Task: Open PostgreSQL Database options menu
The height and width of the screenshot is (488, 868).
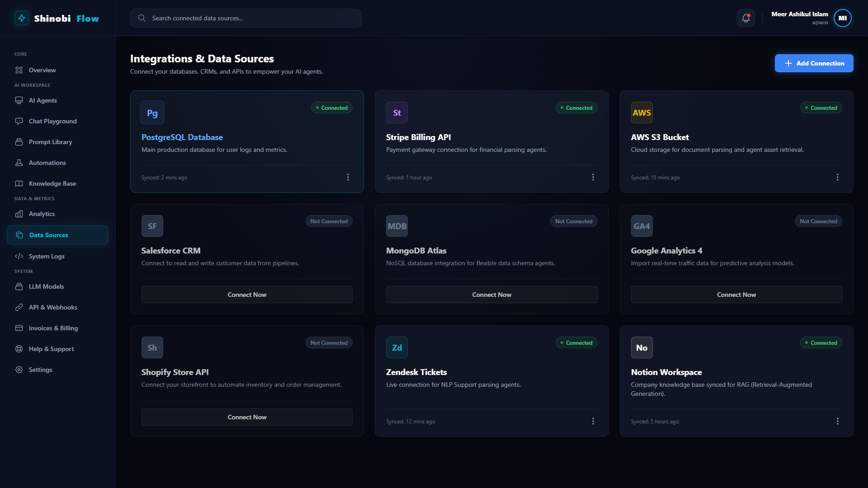Action: [348, 177]
